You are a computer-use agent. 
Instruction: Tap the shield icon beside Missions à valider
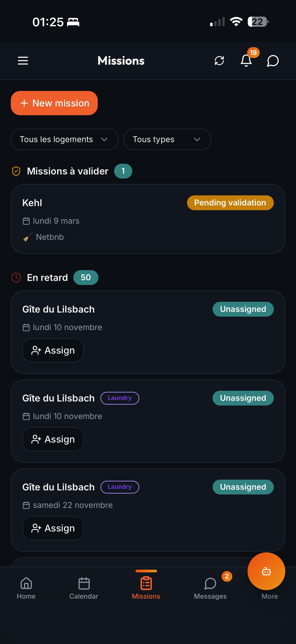[16, 171]
